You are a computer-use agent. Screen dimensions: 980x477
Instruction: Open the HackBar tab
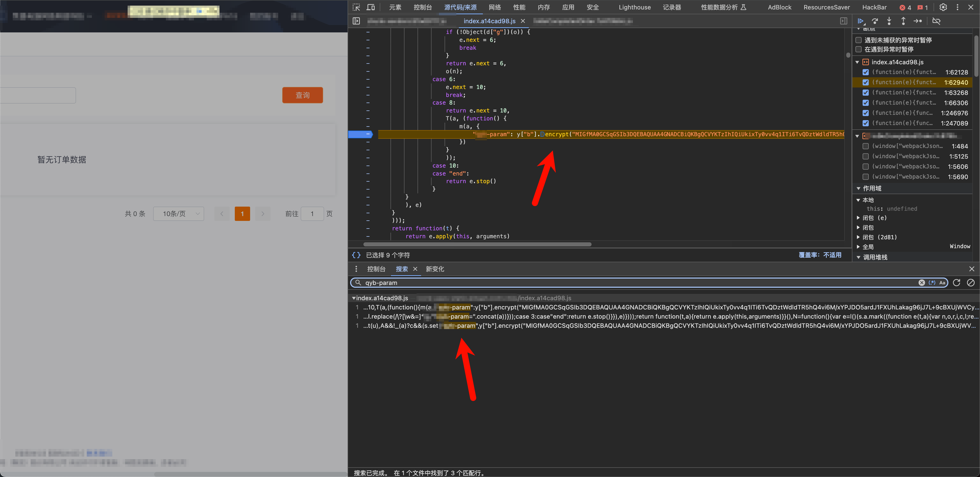click(x=874, y=7)
